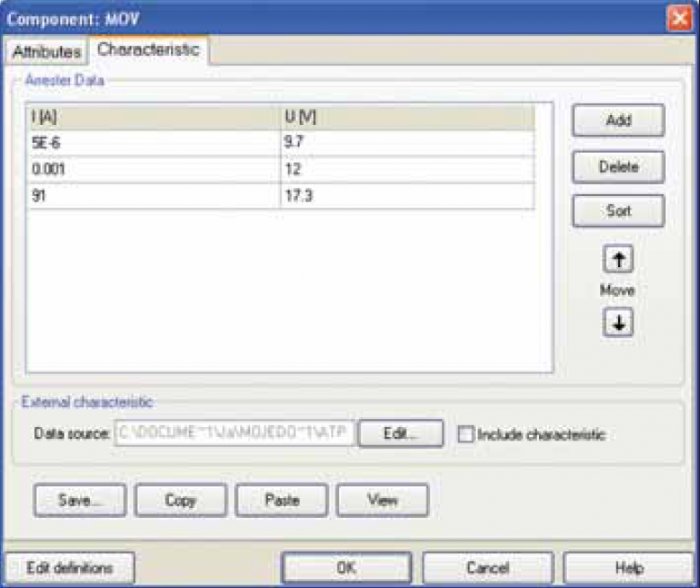Select the I [A] column header
This screenshot has height=588, width=700.
pos(154,117)
